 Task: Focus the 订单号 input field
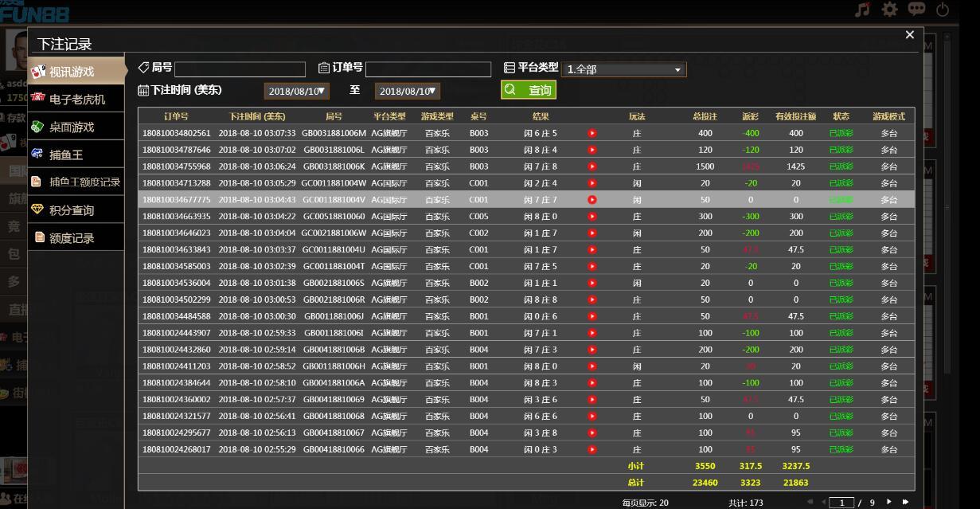click(428, 69)
